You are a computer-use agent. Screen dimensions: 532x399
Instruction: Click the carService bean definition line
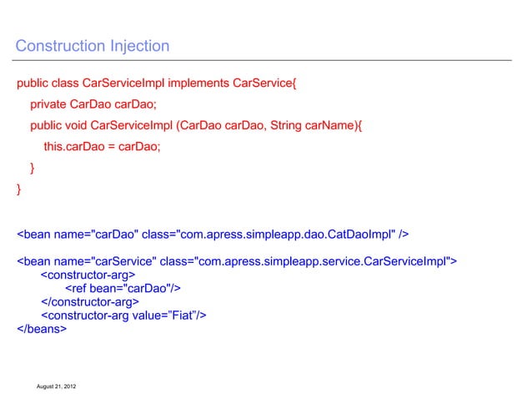(237, 261)
